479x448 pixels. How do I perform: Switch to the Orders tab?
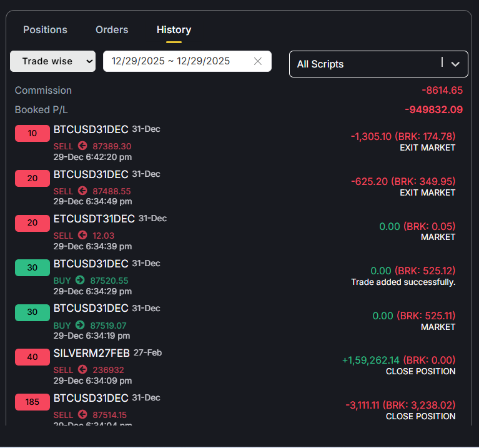[x=112, y=30]
